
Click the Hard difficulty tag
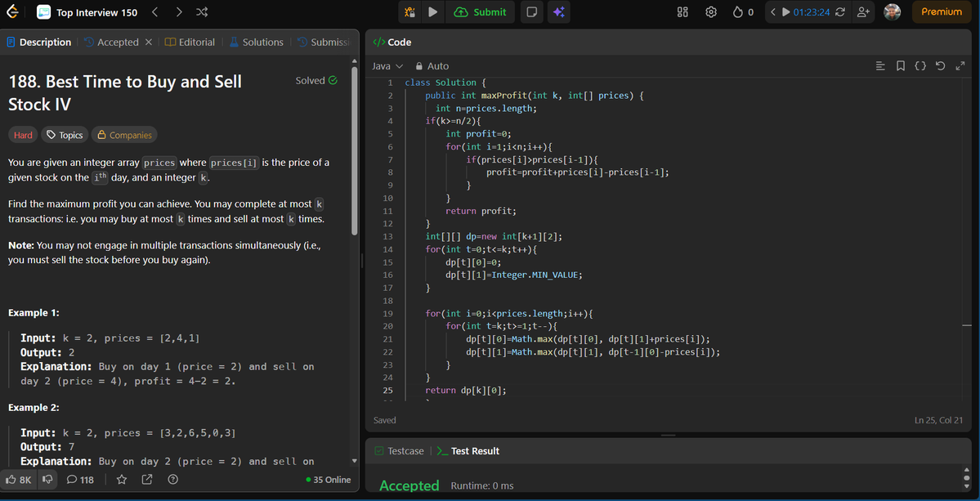click(23, 135)
